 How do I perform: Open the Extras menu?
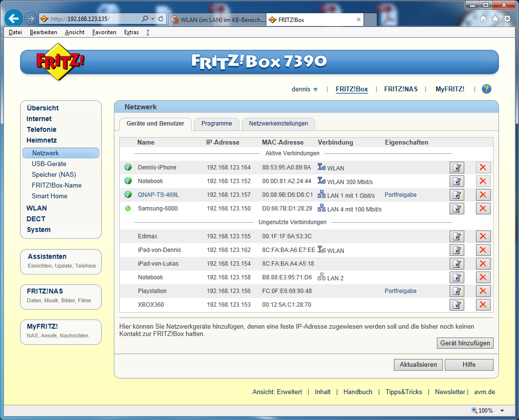coord(131,32)
